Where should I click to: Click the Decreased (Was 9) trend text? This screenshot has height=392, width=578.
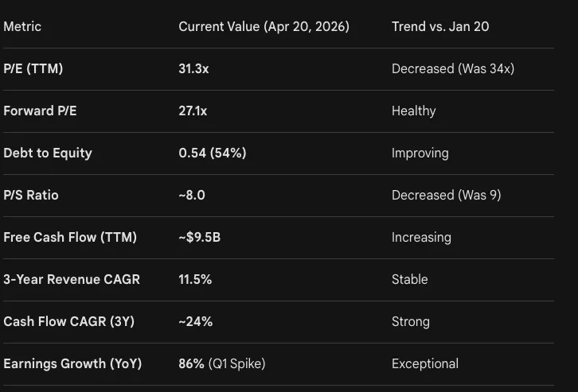(446, 196)
